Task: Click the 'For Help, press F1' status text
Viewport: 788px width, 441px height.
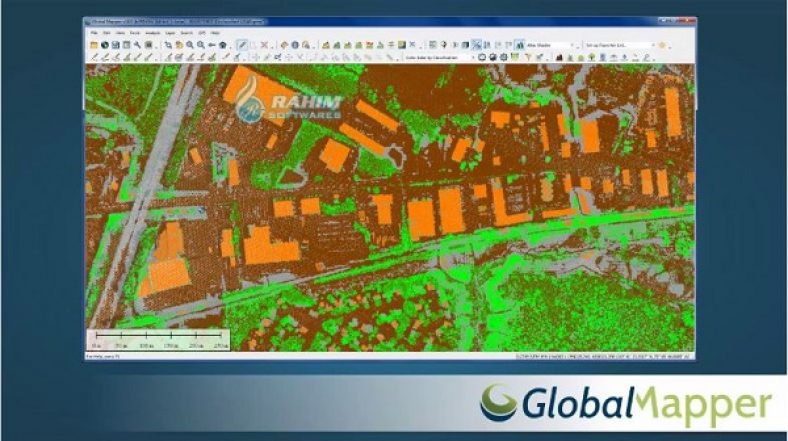Action: 103,357
